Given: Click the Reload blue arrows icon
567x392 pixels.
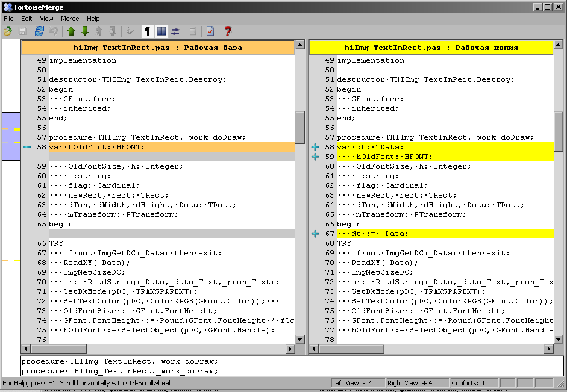Looking at the screenshot, I should 39,31.
